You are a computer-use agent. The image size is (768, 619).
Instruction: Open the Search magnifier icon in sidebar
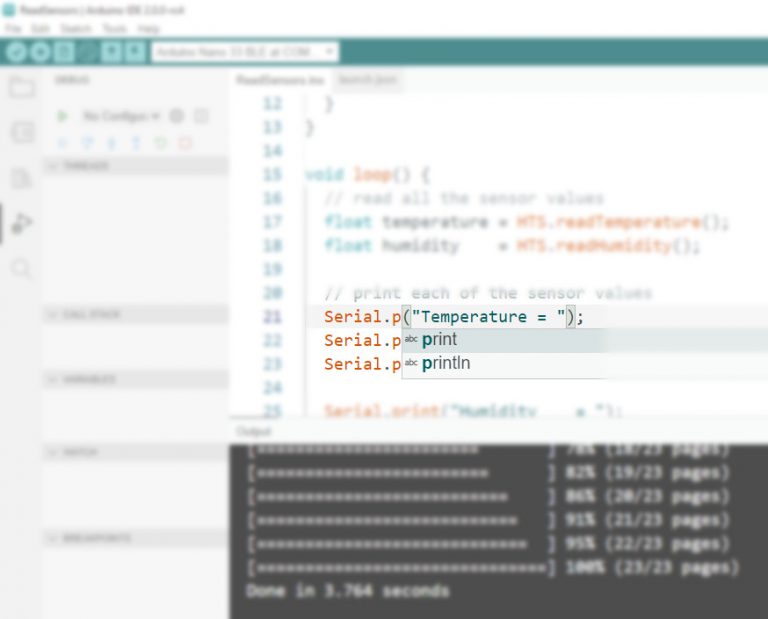[22, 269]
